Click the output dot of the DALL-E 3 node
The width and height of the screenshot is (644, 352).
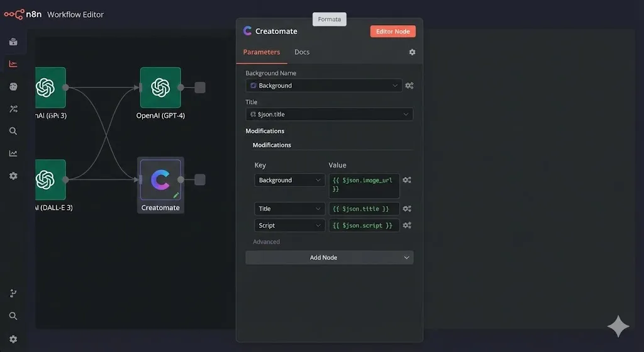pos(65,179)
